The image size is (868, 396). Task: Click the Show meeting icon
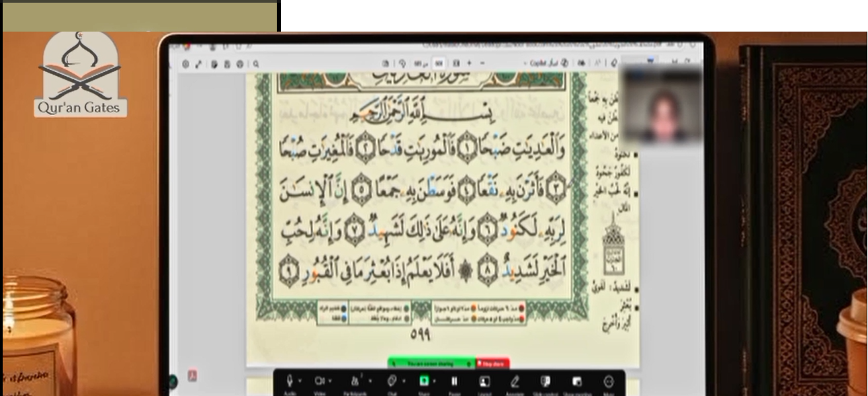(x=577, y=381)
